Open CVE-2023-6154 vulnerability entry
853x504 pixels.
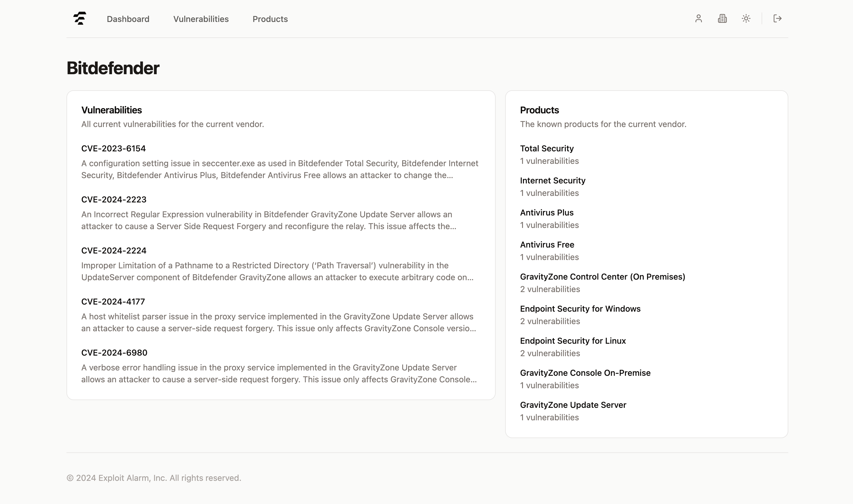[113, 148]
